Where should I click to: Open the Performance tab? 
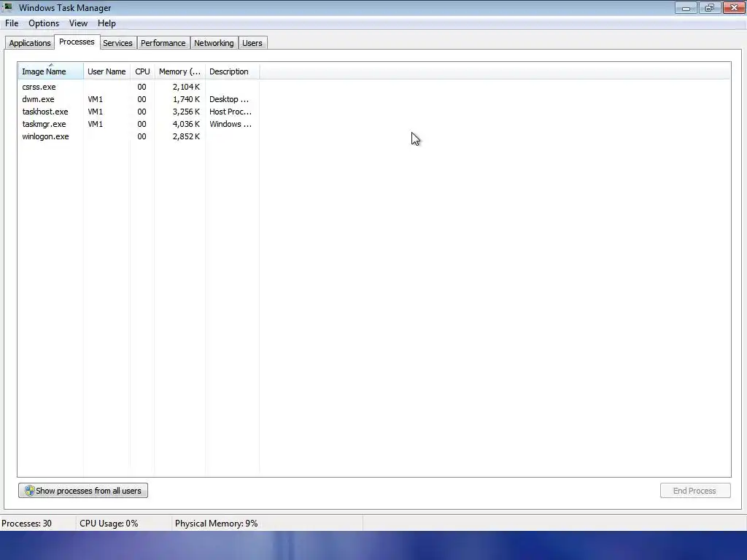[x=163, y=43]
